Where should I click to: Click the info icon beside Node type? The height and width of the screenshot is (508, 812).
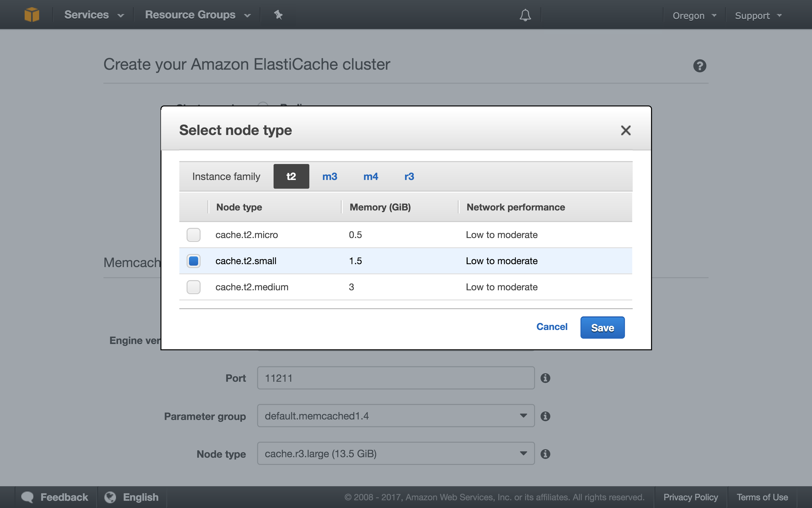tap(545, 454)
